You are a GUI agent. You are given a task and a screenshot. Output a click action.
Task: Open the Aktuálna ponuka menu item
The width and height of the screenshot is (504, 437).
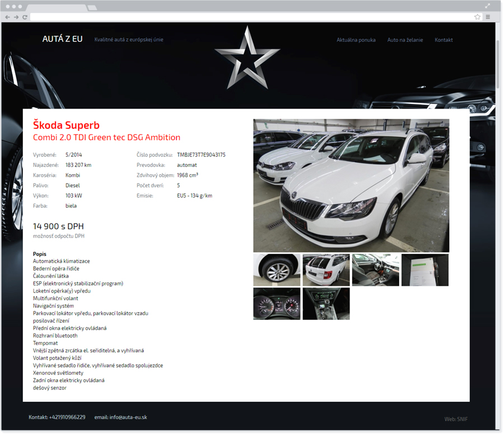356,40
